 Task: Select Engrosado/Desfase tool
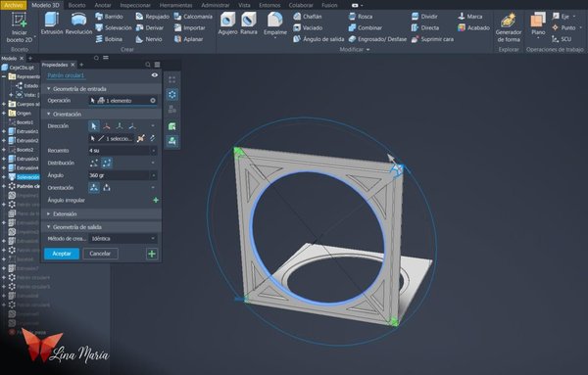click(377, 39)
